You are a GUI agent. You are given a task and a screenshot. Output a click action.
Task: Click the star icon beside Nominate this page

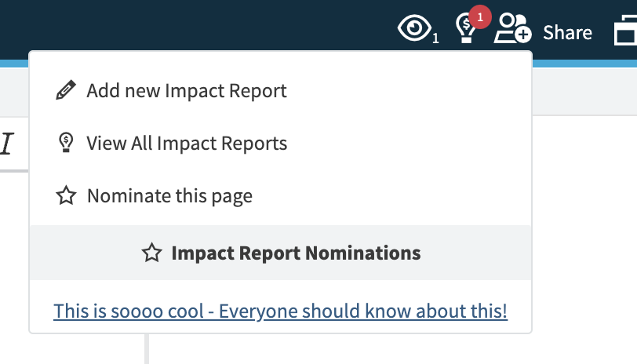click(x=67, y=195)
